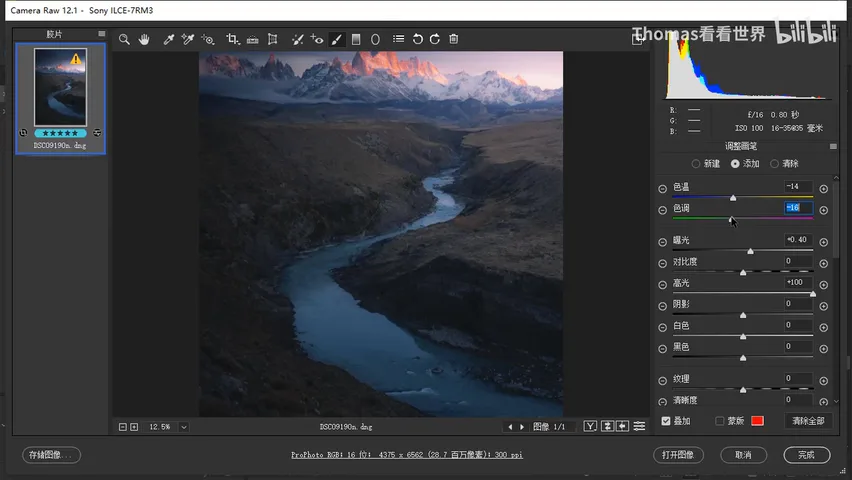
Task: Activate the Crop tool
Action: point(233,39)
